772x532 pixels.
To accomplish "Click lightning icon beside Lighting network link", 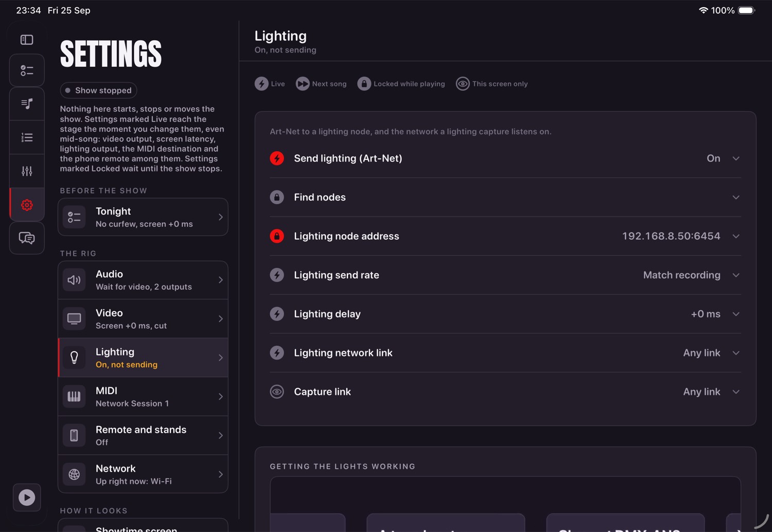I will click(277, 353).
